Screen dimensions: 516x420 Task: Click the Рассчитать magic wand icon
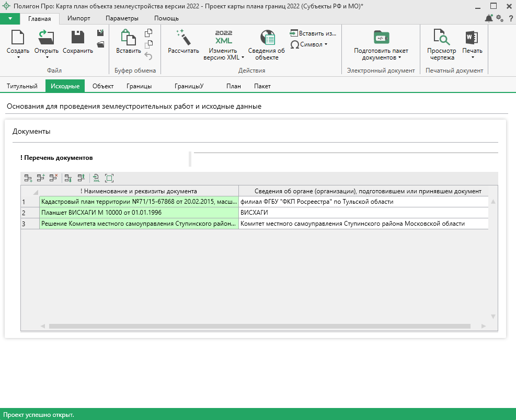point(183,37)
